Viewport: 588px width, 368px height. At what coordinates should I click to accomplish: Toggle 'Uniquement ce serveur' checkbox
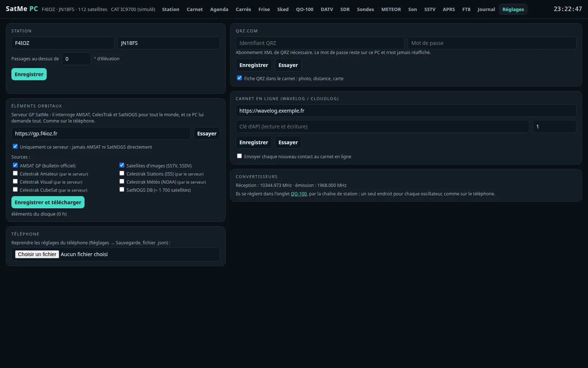[15, 146]
